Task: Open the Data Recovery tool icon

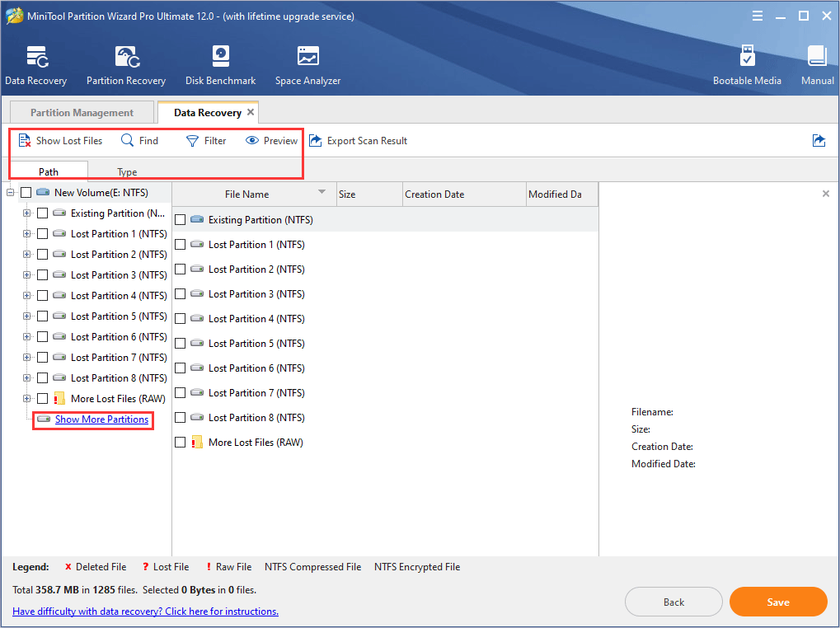Action: coord(37,58)
